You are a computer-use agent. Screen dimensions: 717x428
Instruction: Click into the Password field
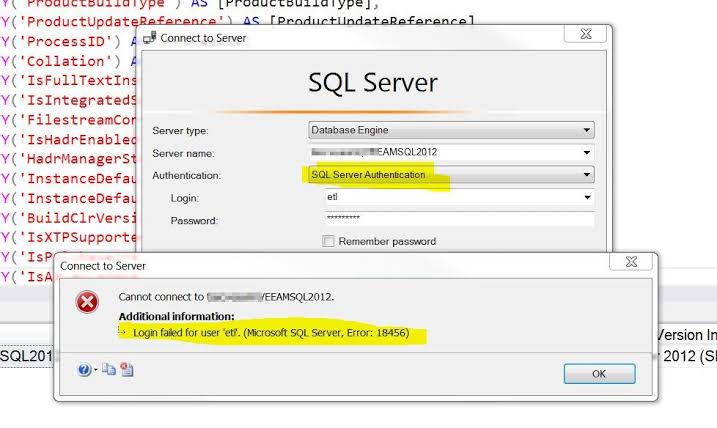pos(459,219)
